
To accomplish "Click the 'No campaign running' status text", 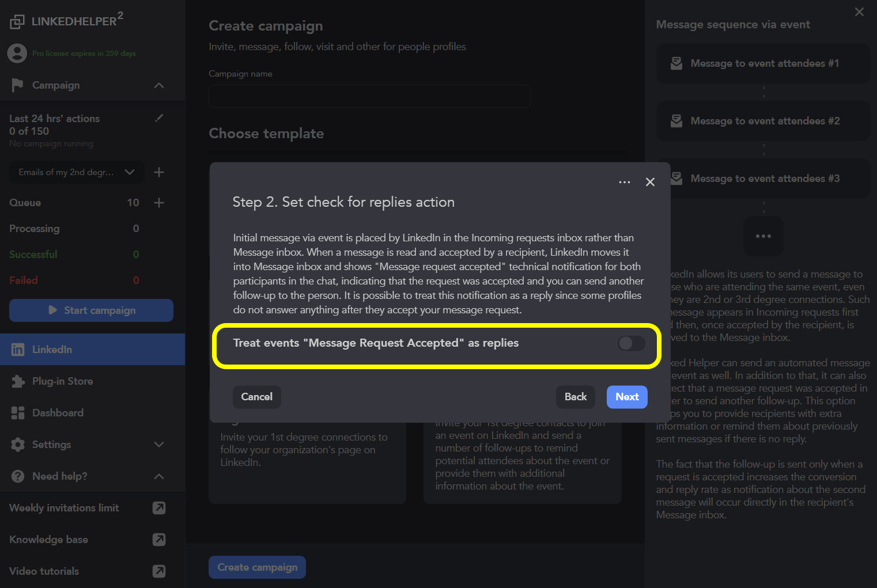I will click(51, 143).
